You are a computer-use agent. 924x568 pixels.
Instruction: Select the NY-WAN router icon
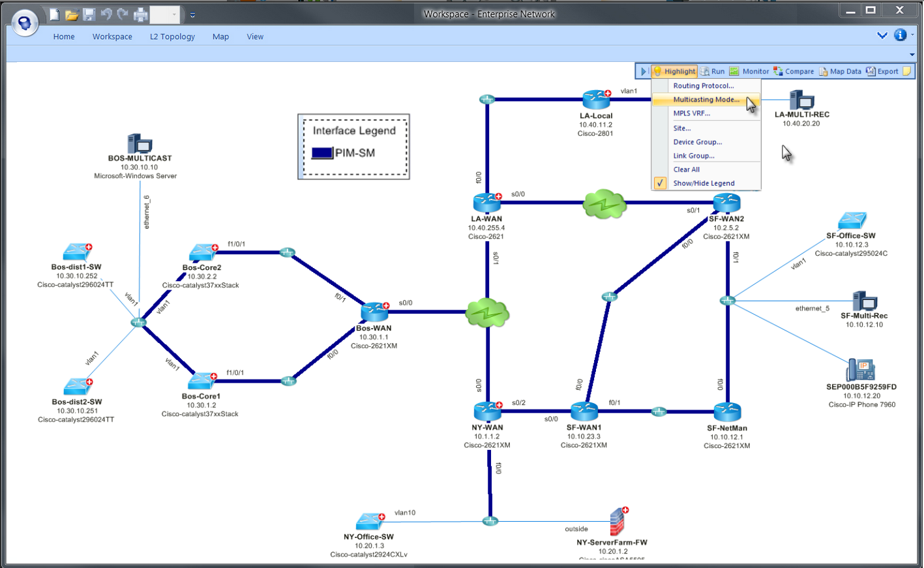tap(488, 411)
